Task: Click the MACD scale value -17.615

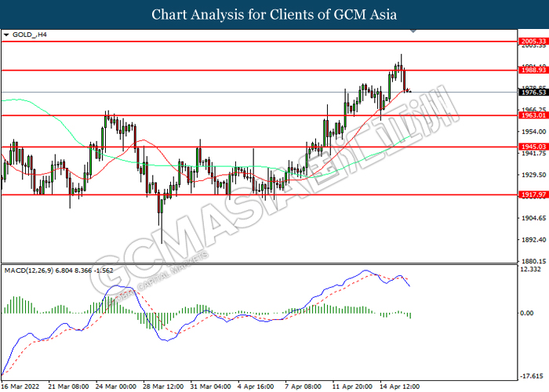Action: [x=532, y=376]
